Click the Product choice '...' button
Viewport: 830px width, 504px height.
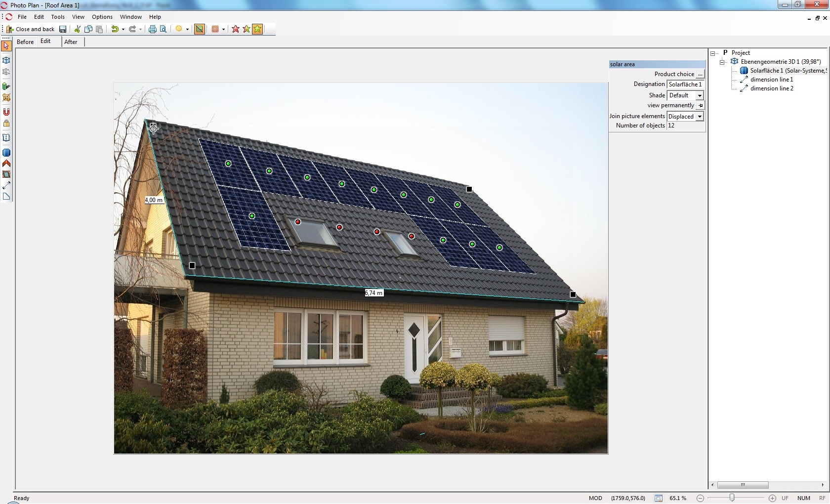click(701, 74)
